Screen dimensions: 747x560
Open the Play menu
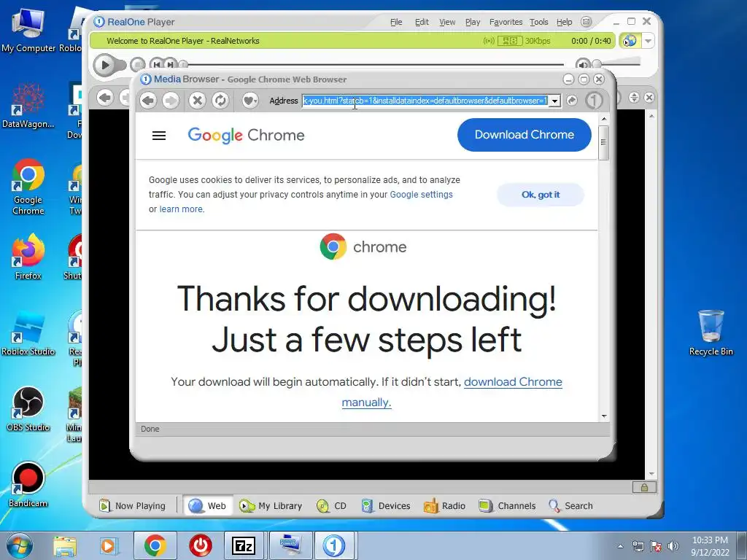point(473,22)
